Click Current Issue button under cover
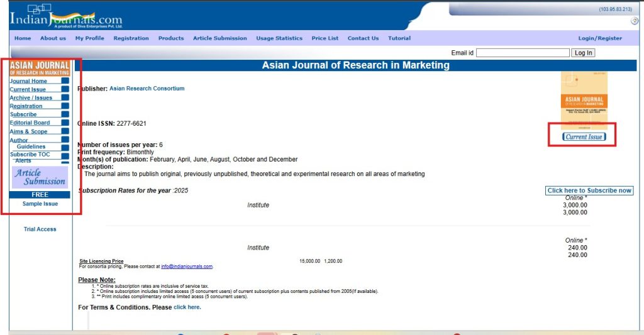The height and width of the screenshot is (335, 644). point(584,137)
